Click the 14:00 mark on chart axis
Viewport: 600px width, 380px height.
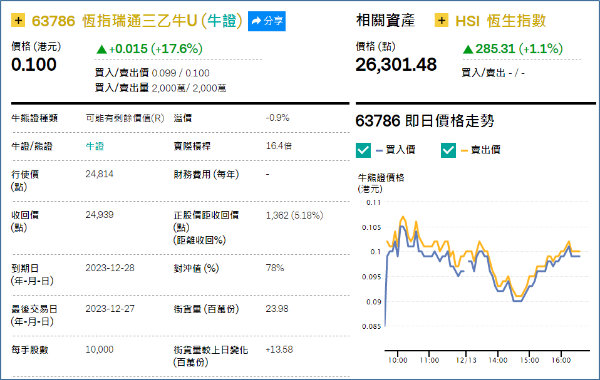[497, 360]
